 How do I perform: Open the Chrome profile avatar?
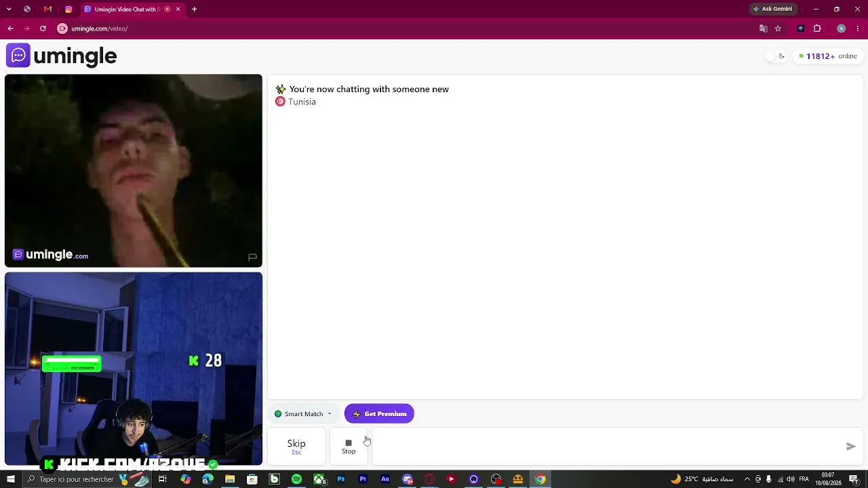coord(841,28)
